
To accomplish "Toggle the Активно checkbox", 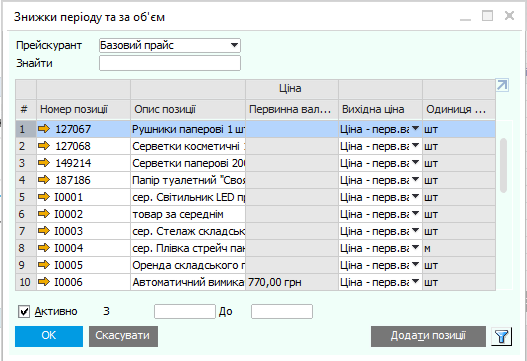I will tap(24, 312).
